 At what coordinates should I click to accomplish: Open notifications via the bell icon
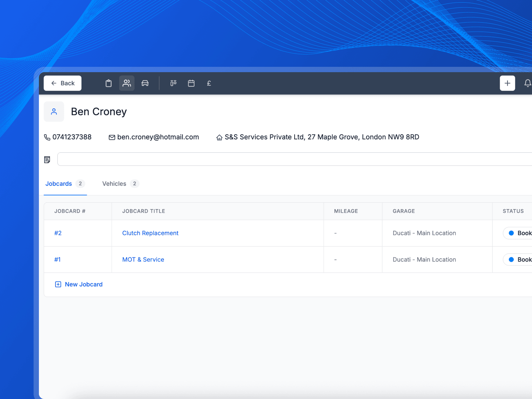[x=528, y=83]
